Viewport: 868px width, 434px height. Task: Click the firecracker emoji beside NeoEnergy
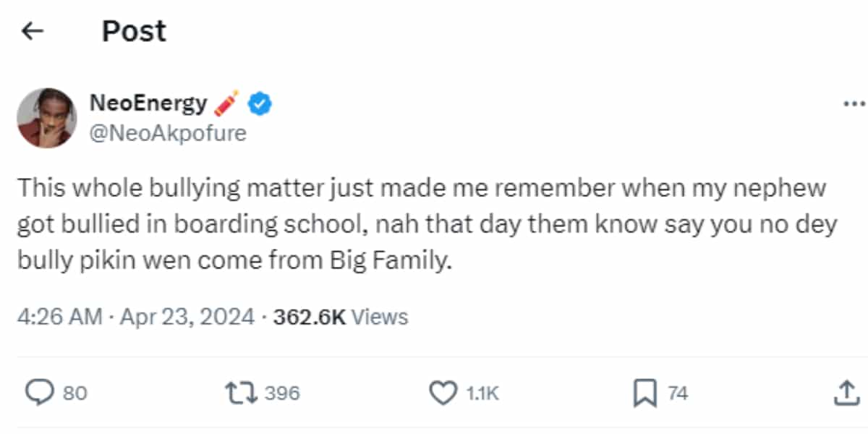pos(227,104)
